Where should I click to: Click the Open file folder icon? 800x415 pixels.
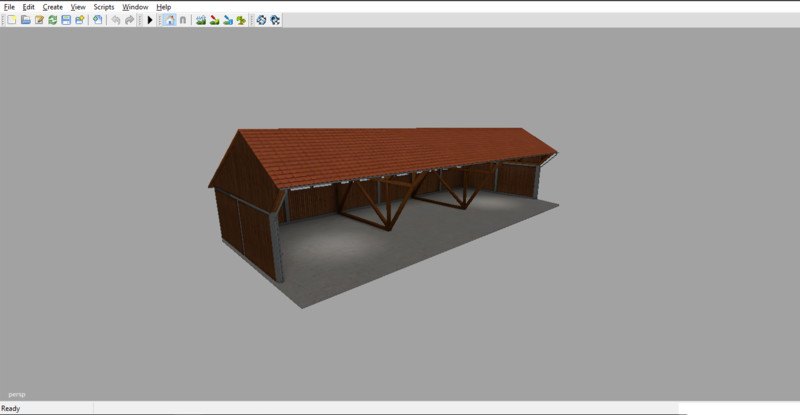pos(25,20)
